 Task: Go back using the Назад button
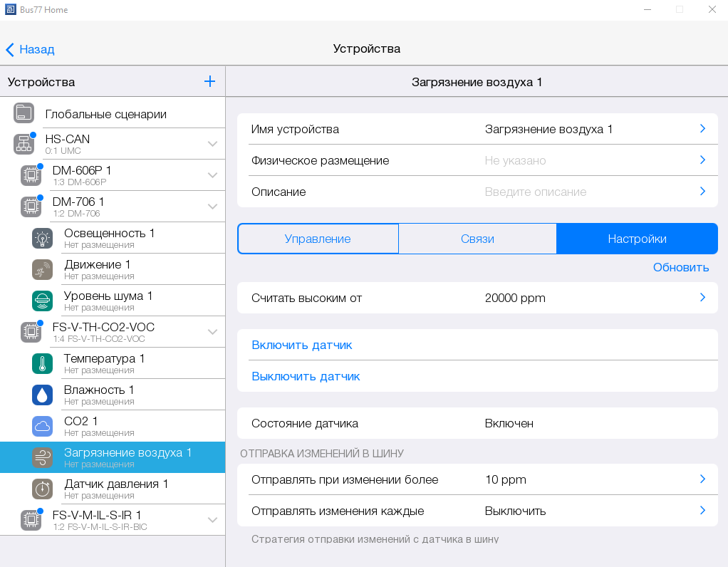pyautogui.click(x=31, y=49)
